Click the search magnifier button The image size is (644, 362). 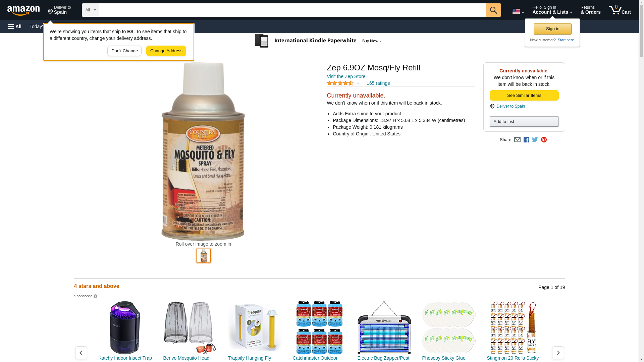tap(493, 10)
